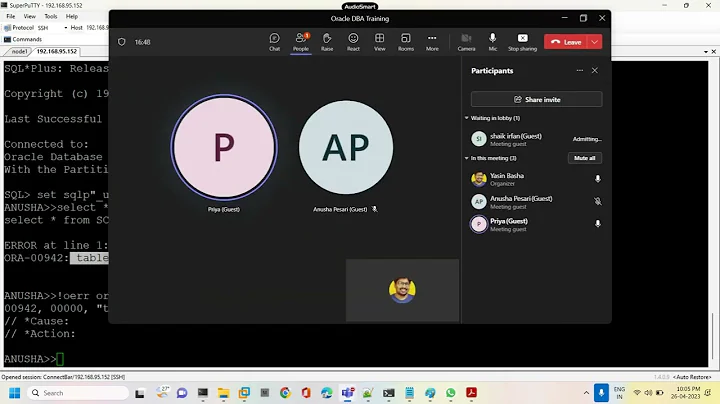Screen dimensions: 720x404
Task: Open Task View on the taskbar
Action: (x=140, y=393)
